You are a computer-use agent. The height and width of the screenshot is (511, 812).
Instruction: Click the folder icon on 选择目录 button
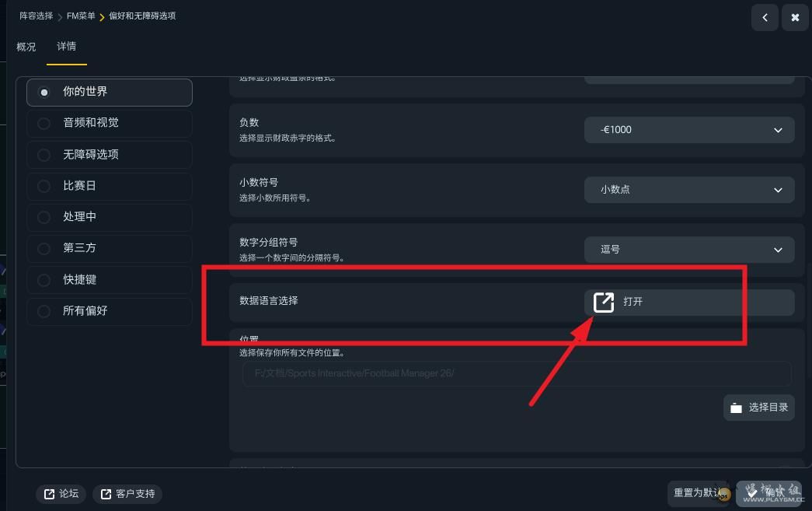pyautogui.click(x=736, y=408)
